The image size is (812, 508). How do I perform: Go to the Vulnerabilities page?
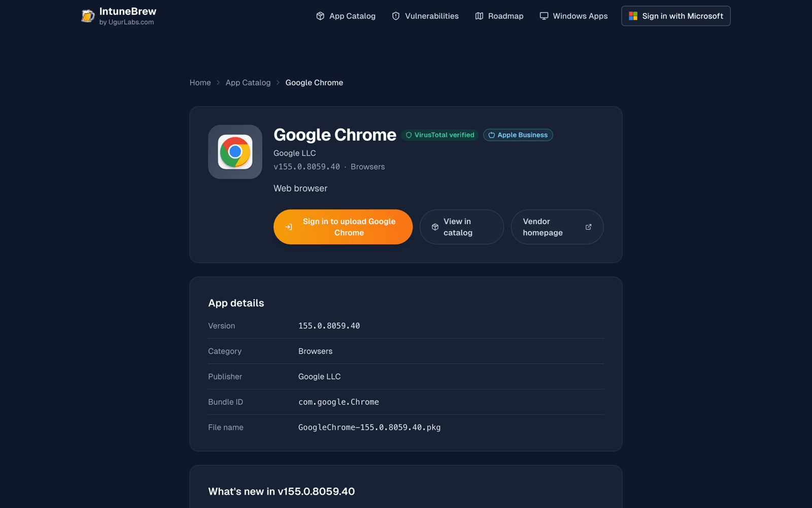(425, 16)
